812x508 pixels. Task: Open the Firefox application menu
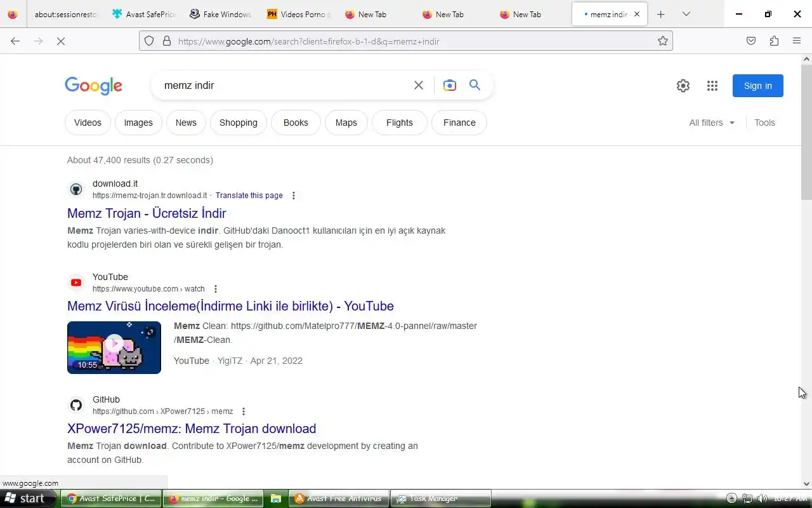(x=797, y=41)
